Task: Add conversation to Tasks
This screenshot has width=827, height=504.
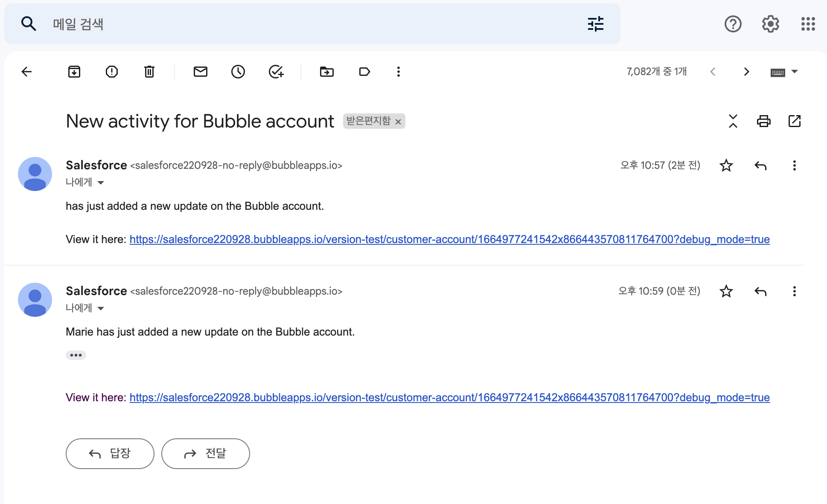Action: click(x=276, y=72)
